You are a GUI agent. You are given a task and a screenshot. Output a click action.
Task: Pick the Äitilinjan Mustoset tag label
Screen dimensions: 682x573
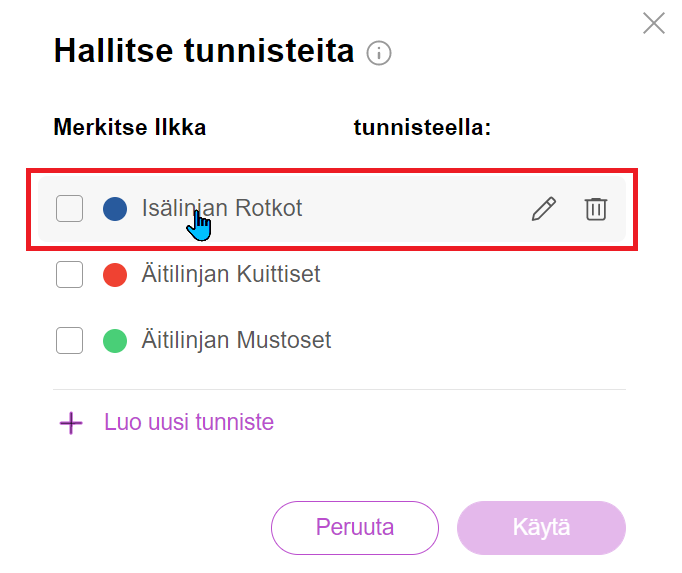coord(236,340)
